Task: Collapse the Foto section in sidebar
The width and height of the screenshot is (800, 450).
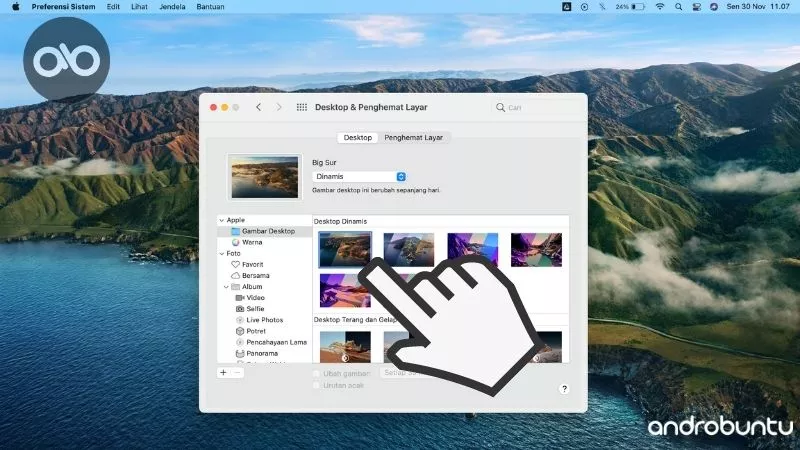Action: click(x=221, y=253)
